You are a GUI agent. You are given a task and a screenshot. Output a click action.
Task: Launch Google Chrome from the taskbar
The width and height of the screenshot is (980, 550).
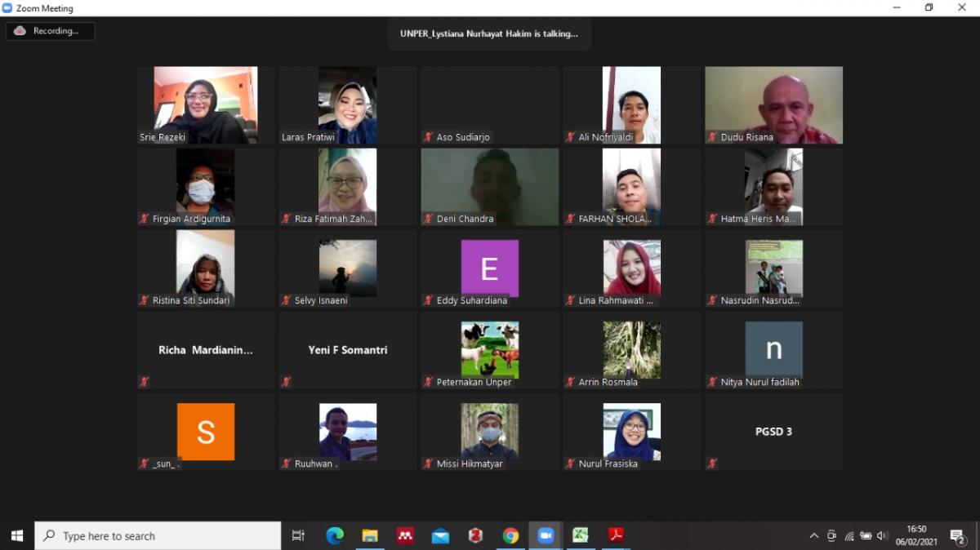tap(510, 535)
